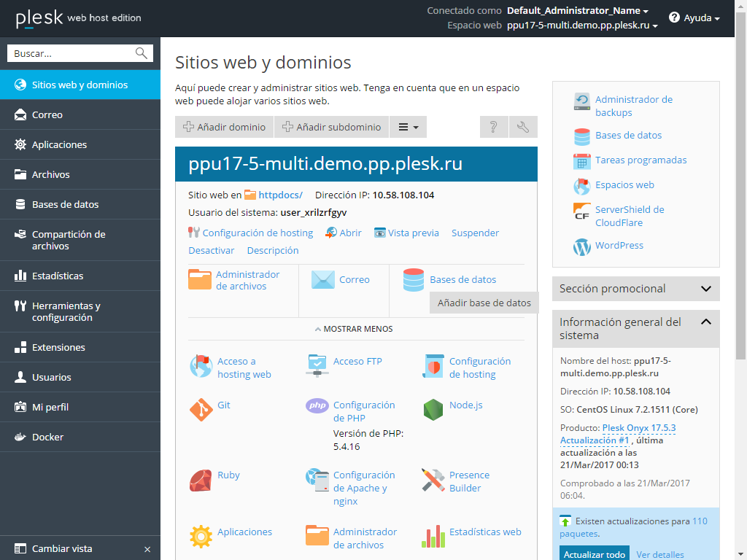Click the PHP configuration icon
This screenshot has height=560, width=747.
pos(317,406)
